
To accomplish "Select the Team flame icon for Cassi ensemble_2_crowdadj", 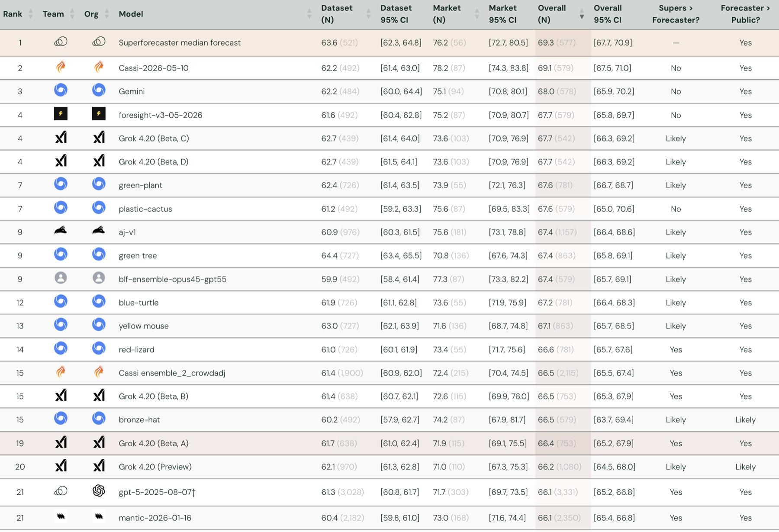I will 61,371.
